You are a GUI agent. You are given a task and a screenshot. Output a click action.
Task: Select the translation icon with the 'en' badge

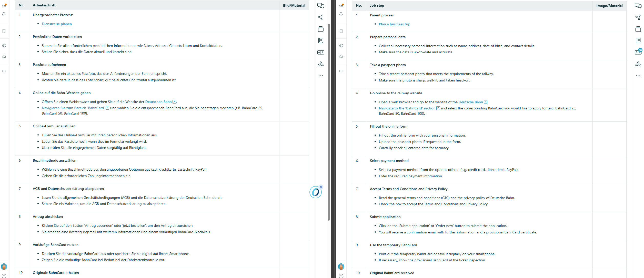(x=638, y=52)
